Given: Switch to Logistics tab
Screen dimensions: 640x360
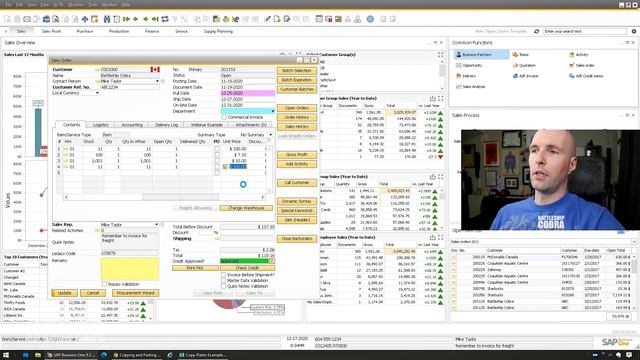Looking at the screenshot, I should pyautogui.click(x=100, y=125).
